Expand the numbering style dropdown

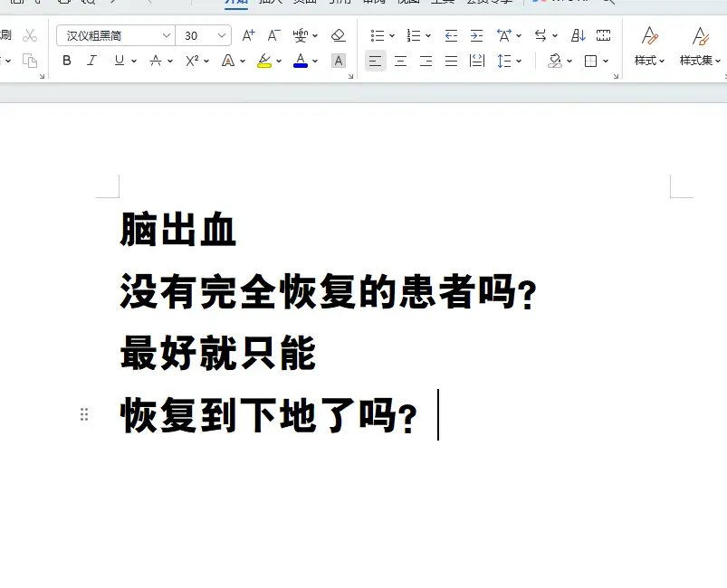tap(428, 35)
